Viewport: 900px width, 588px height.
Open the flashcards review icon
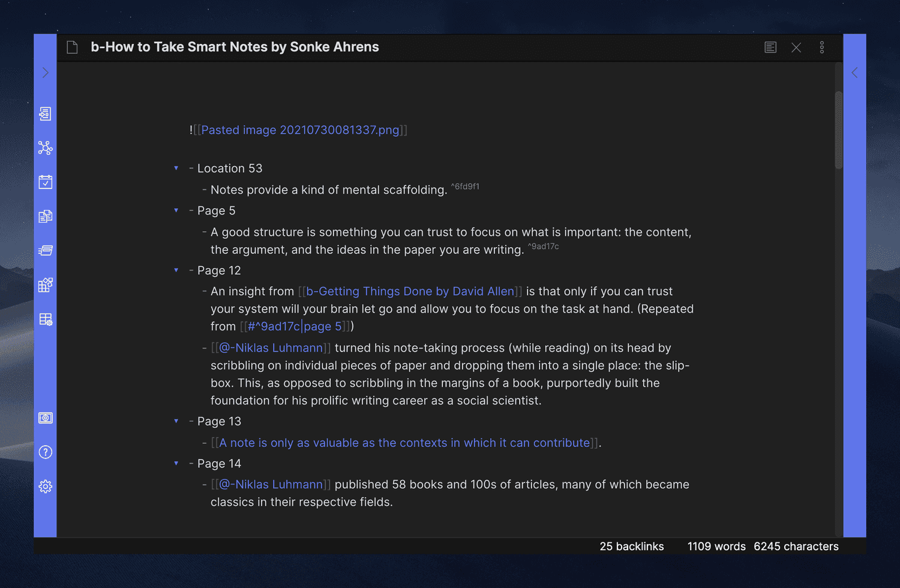click(45, 250)
